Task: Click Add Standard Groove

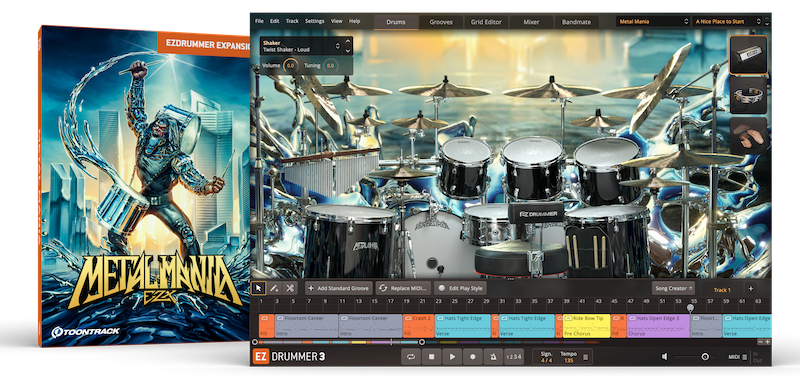Action: pos(339,288)
